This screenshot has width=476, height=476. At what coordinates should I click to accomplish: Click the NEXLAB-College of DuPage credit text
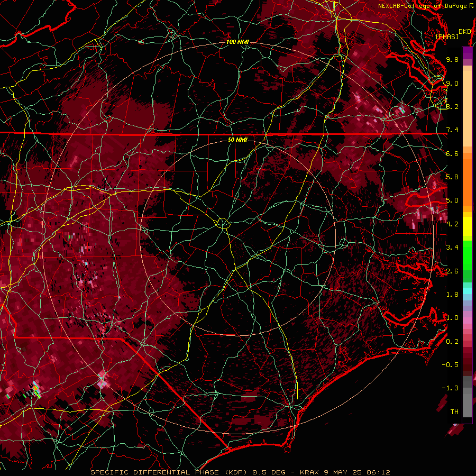423,6
